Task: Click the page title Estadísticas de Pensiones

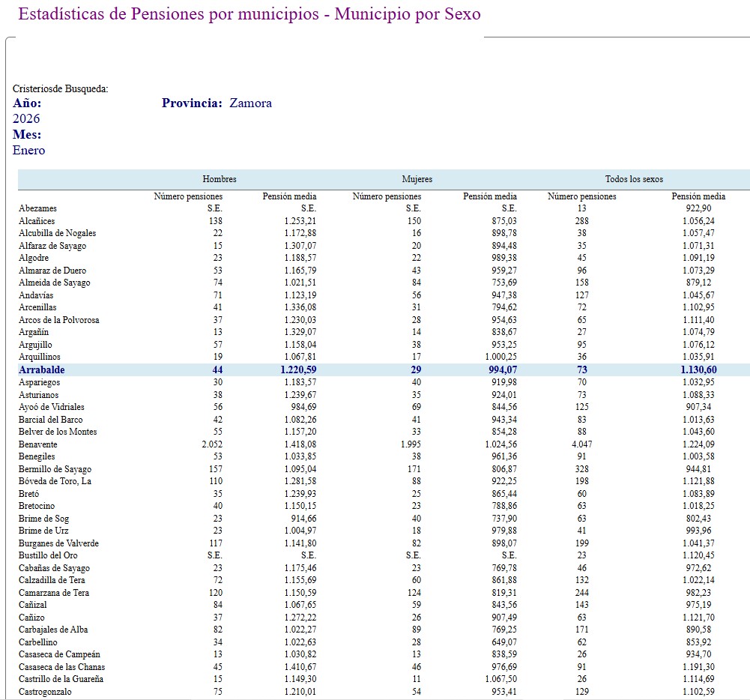Action: pyautogui.click(x=248, y=14)
